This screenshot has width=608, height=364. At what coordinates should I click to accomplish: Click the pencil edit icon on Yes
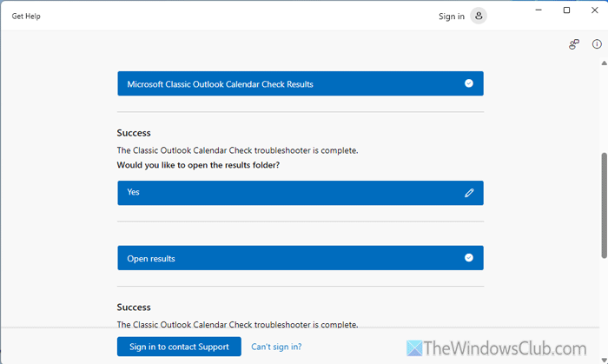click(x=469, y=193)
